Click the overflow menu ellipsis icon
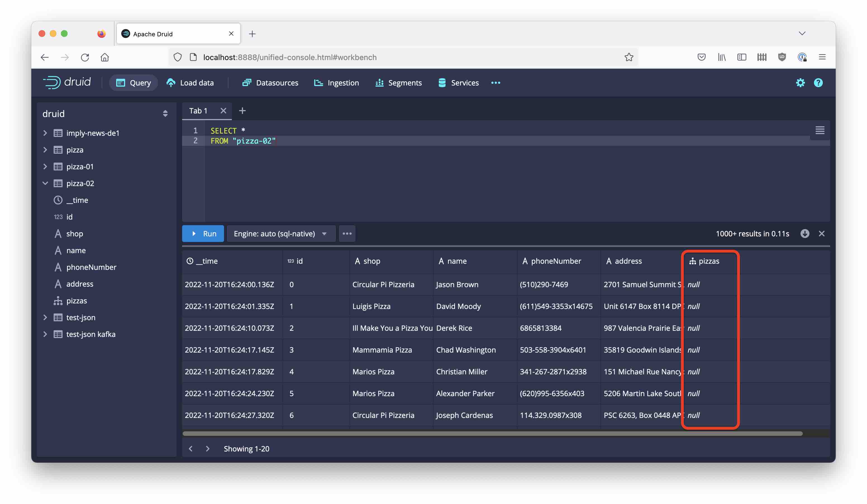 [x=347, y=233]
